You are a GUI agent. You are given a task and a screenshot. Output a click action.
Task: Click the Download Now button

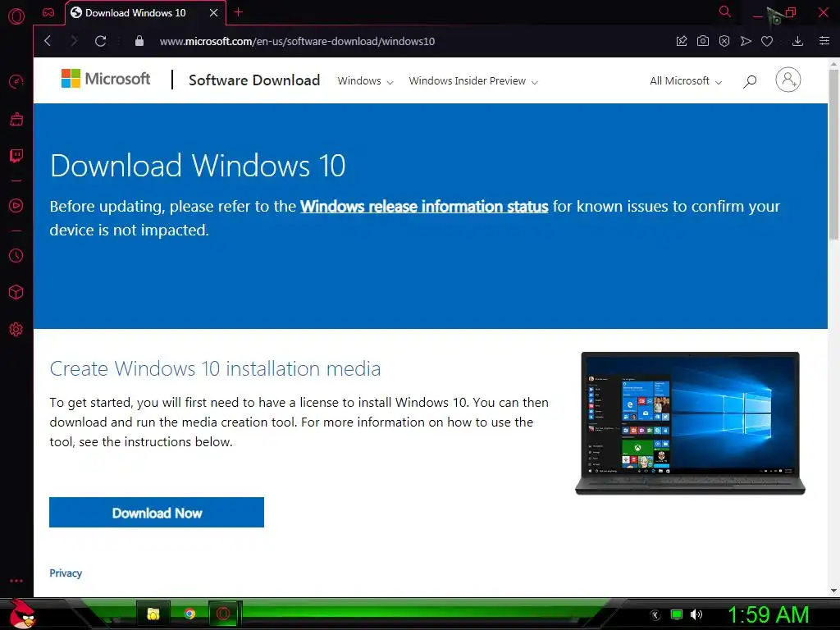click(157, 512)
